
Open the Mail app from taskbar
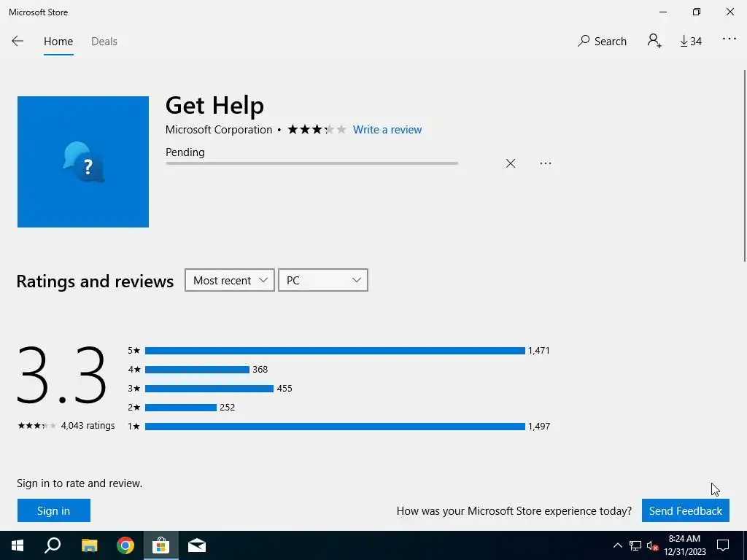[x=197, y=545]
